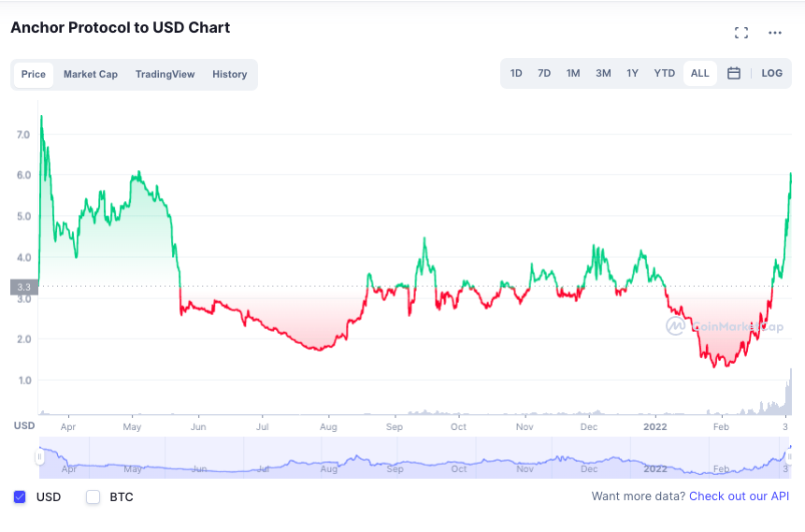
Task: Click the CoinMarketCap watermark logo
Action: tap(724, 326)
